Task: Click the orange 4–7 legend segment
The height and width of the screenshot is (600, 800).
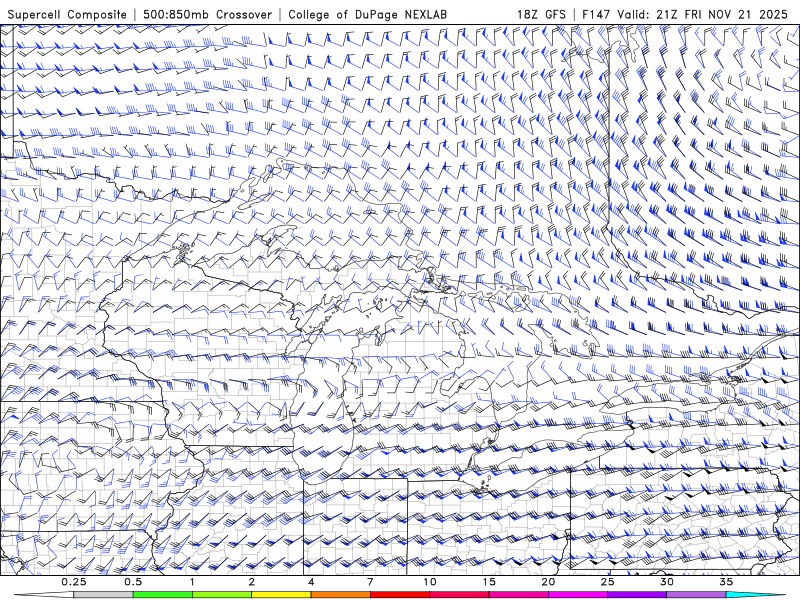Action: click(340, 595)
